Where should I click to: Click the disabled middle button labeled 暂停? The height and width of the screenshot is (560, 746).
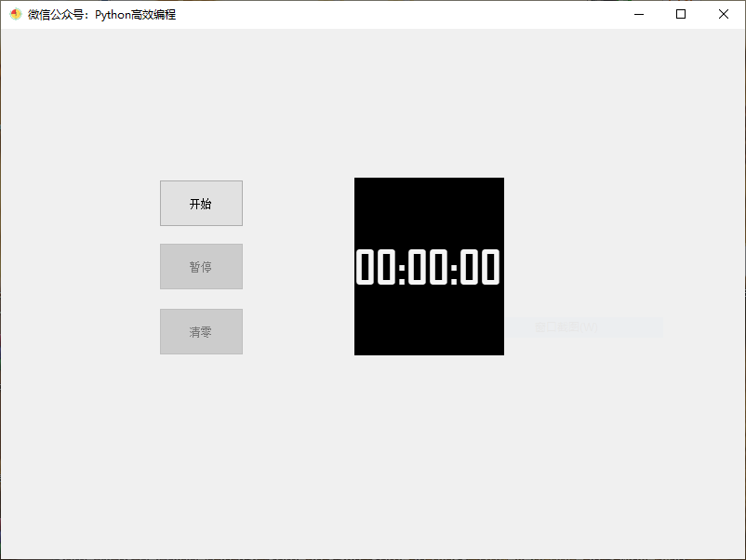pyautogui.click(x=201, y=266)
